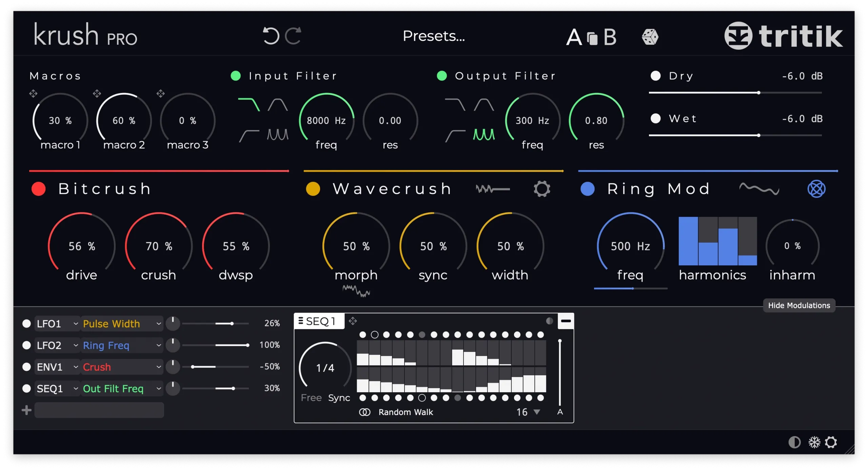The image size is (868, 470).
Task: Expand the SEQ1 step count dropdown
Action: pos(536,412)
